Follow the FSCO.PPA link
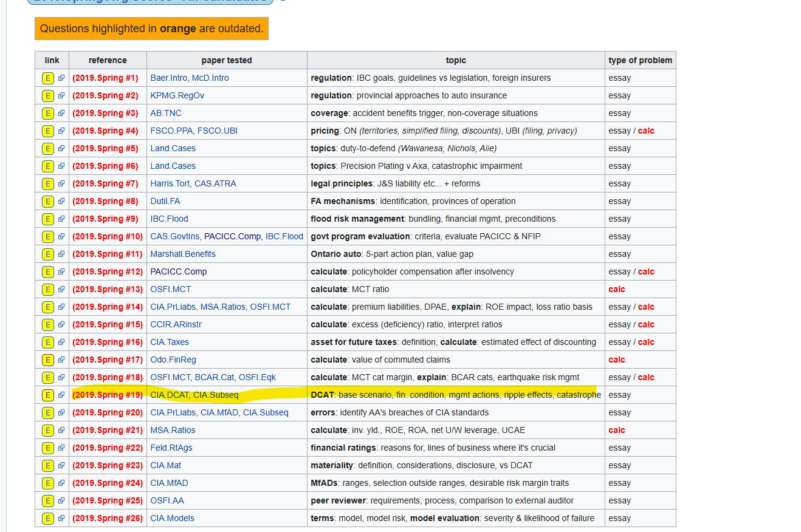 click(x=171, y=131)
